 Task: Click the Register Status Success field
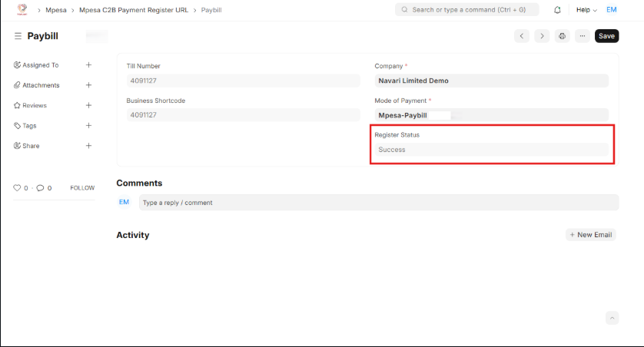(491, 150)
